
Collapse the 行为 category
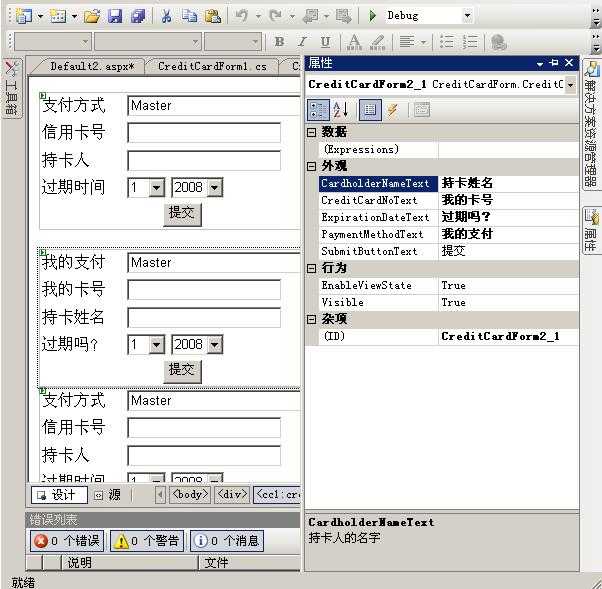coord(312,268)
